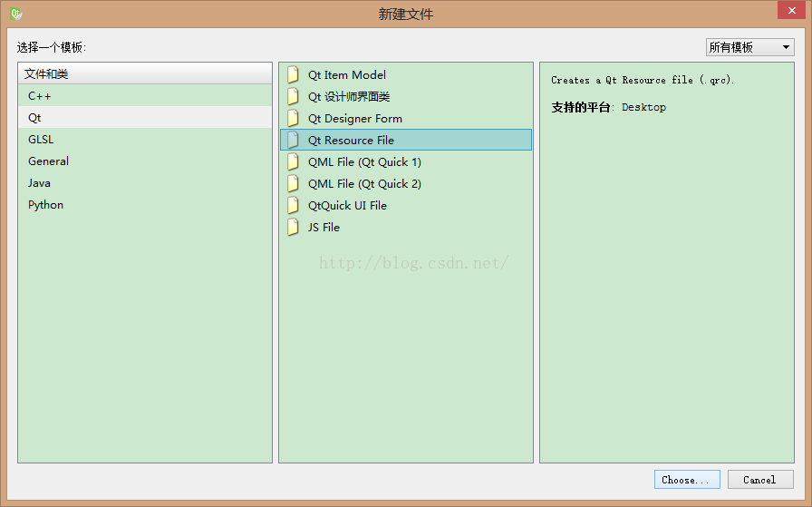
Task: Choose the Qt Item Model template
Action: 406,74
